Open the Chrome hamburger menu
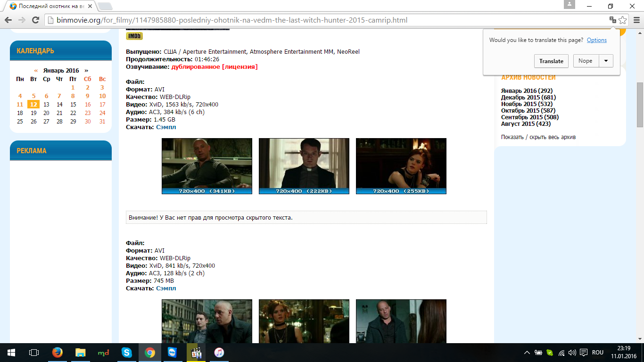Screen dimensions: 644x362 636,20
